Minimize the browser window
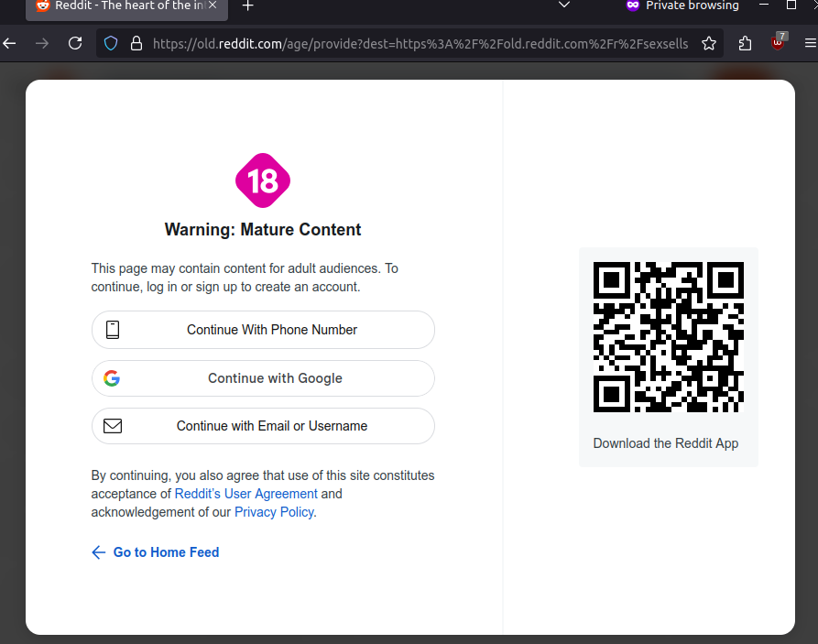The height and width of the screenshot is (644, 818). pos(764,5)
